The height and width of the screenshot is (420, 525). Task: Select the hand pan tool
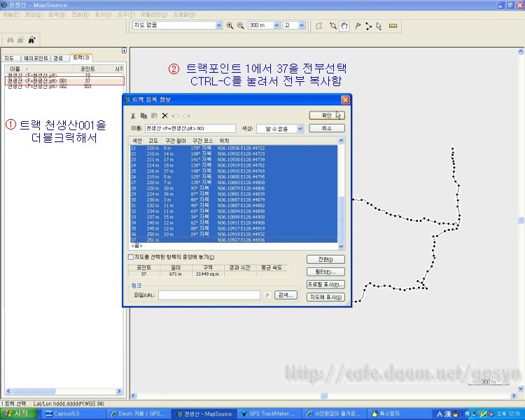(344, 26)
